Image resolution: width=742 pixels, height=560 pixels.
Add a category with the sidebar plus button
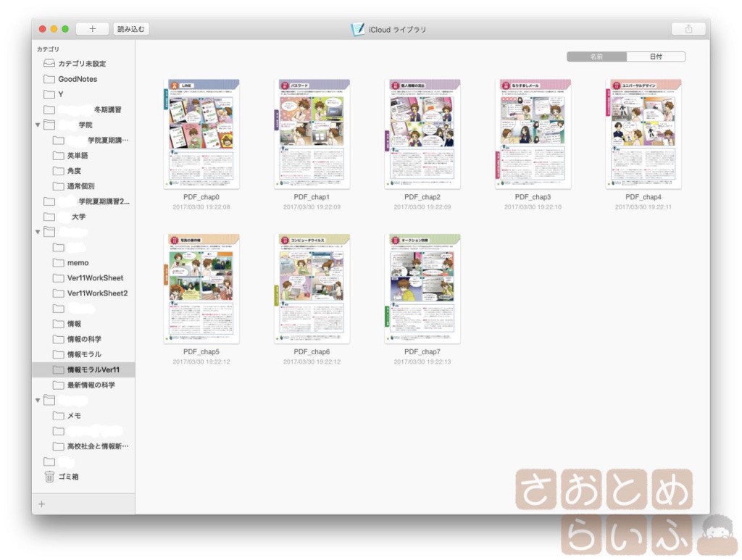pos(41,504)
